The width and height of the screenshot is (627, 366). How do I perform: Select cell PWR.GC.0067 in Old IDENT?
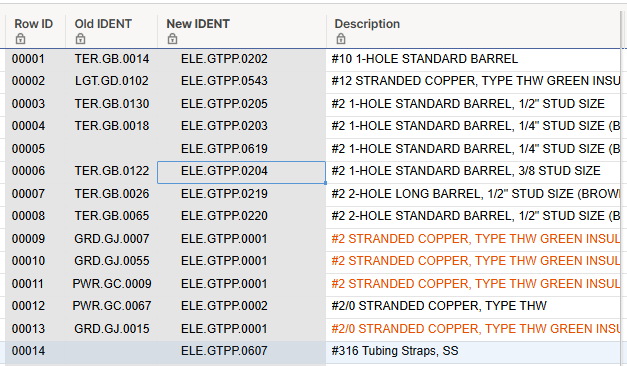112,306
